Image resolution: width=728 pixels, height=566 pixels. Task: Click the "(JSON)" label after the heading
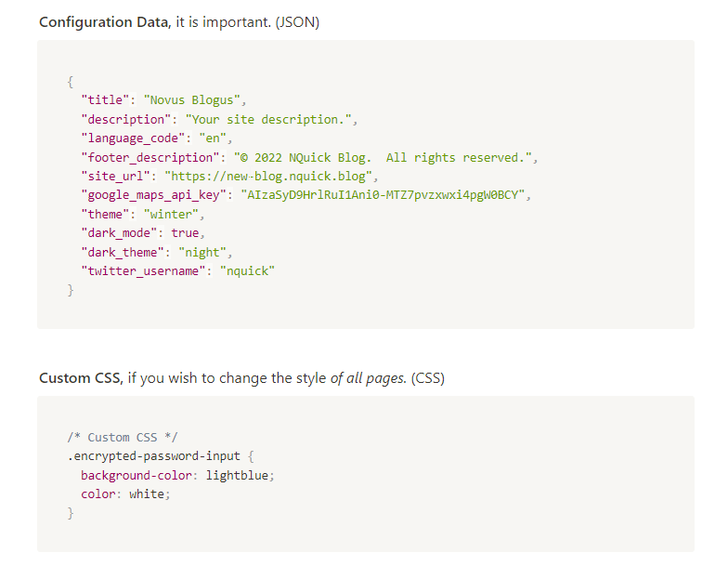[296, 22]
